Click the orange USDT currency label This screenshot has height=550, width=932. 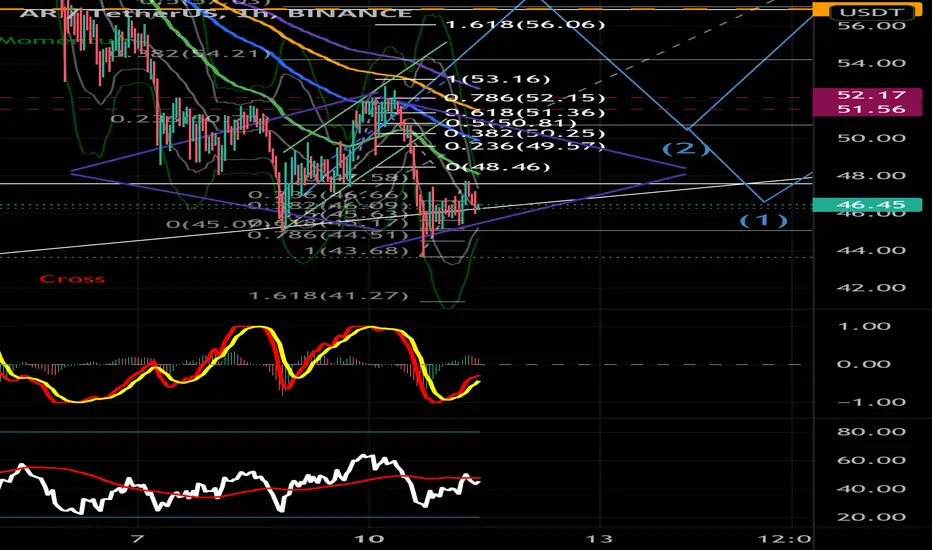point(872,10)
